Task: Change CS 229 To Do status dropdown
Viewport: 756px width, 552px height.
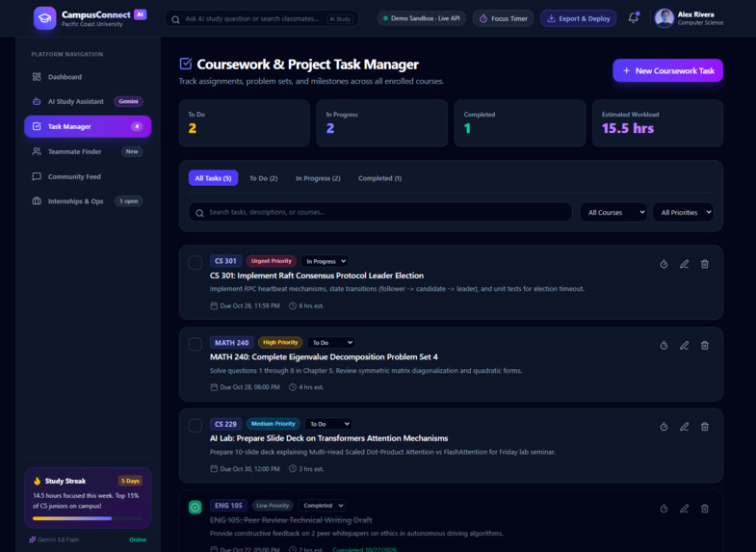Action: tap(328, 424)
